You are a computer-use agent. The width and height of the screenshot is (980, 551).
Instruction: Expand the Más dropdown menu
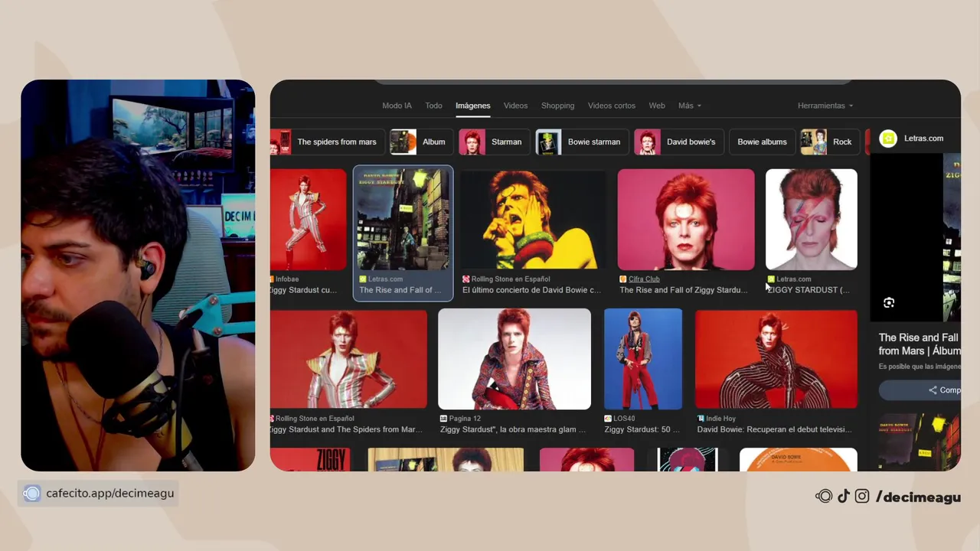[x=689, y=106]
